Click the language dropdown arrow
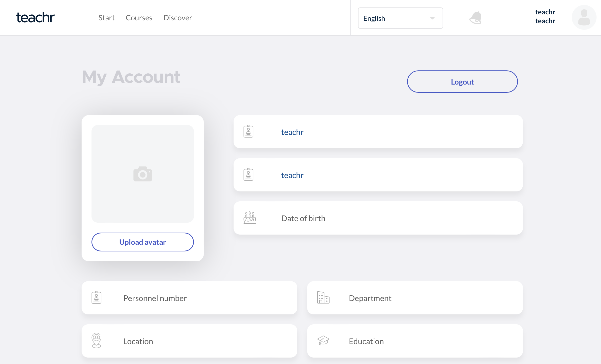Screen dimensions: 601x364 coord(432,18)
